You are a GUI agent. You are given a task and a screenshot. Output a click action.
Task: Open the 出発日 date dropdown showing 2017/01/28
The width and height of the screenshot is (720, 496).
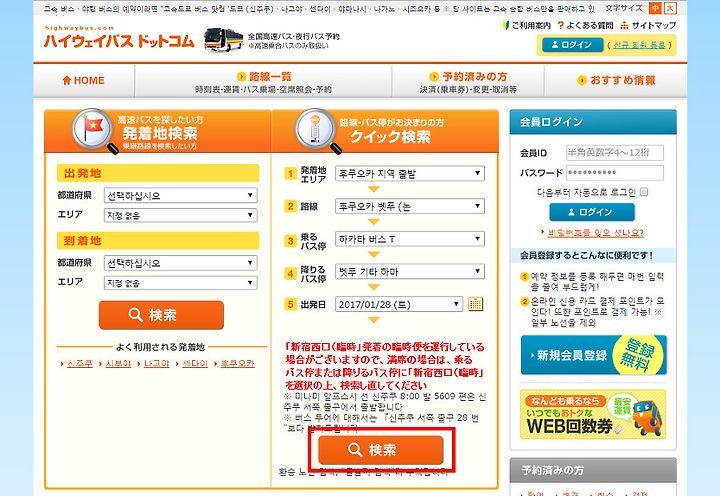[x=399, y=304]
